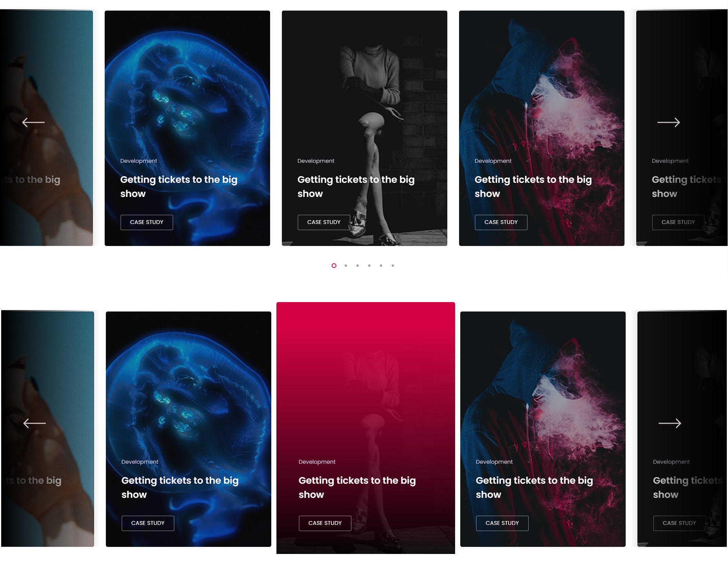Open Case Study on top seated woman card
The image size is (728, 572).
coord(324,222)
